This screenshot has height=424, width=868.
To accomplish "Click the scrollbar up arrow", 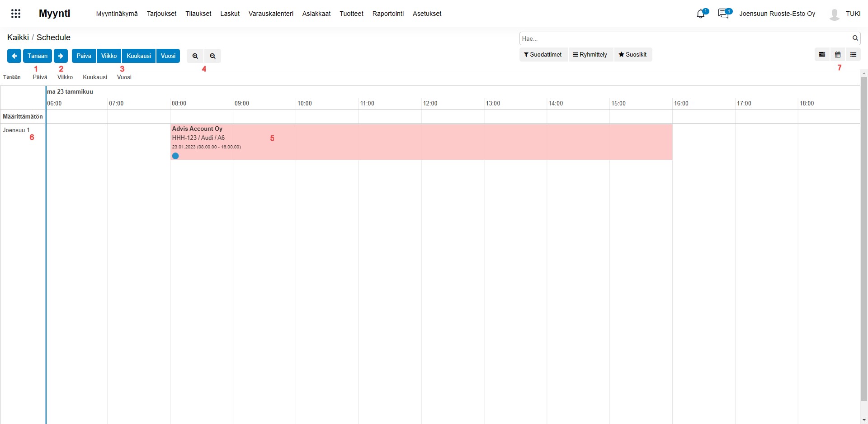I will tap(864, 73).
